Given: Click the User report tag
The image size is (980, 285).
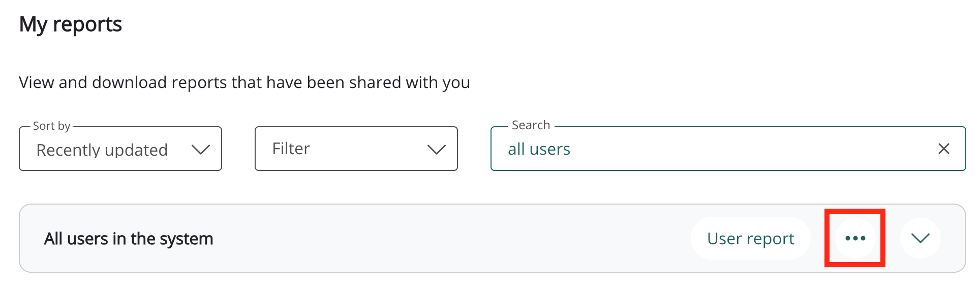Looking at the screenshot, I should click(x=750, y=238).
